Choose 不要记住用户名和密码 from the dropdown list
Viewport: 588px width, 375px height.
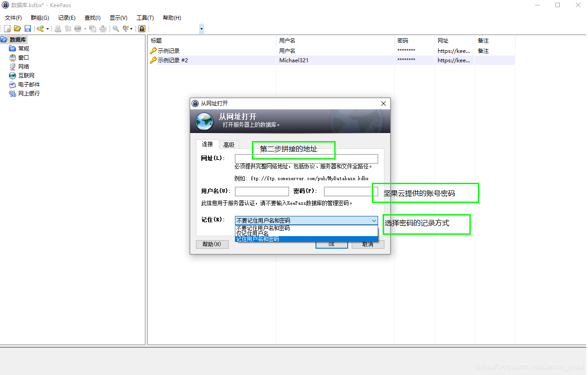(307, 228)
